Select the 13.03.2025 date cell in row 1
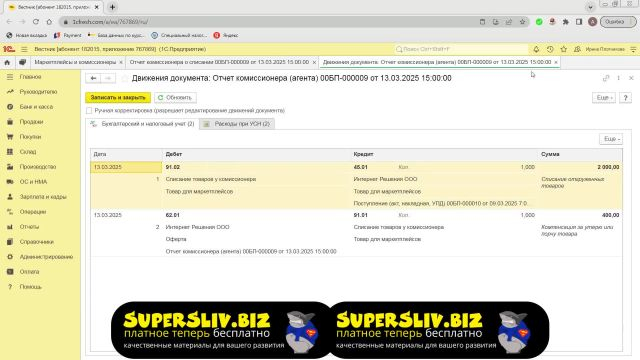Viewport: 640px width, 360px height. [x=126, y=167]
